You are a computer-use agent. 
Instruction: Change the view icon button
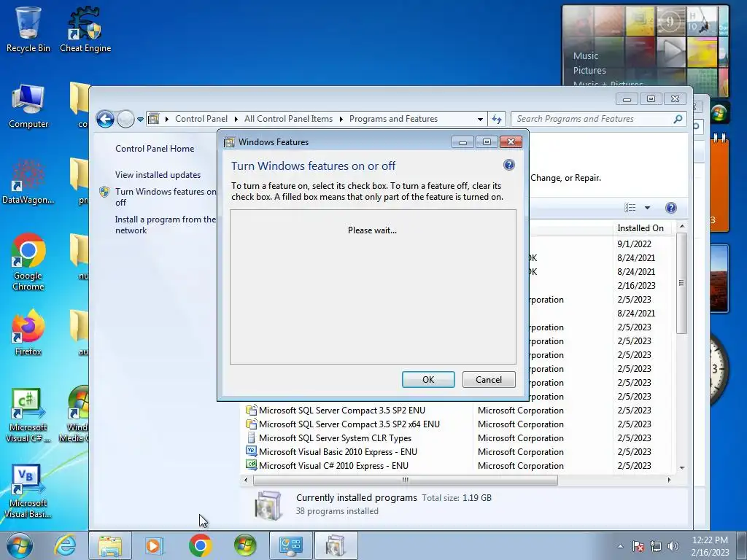[630, 208]
